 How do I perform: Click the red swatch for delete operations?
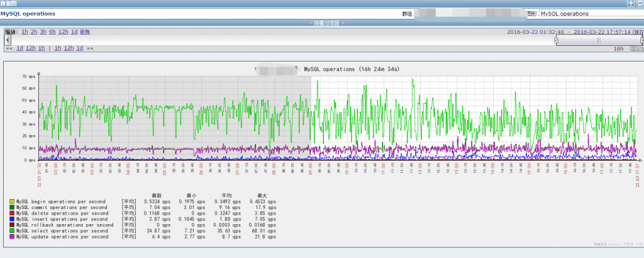click(x=11, y=213)
